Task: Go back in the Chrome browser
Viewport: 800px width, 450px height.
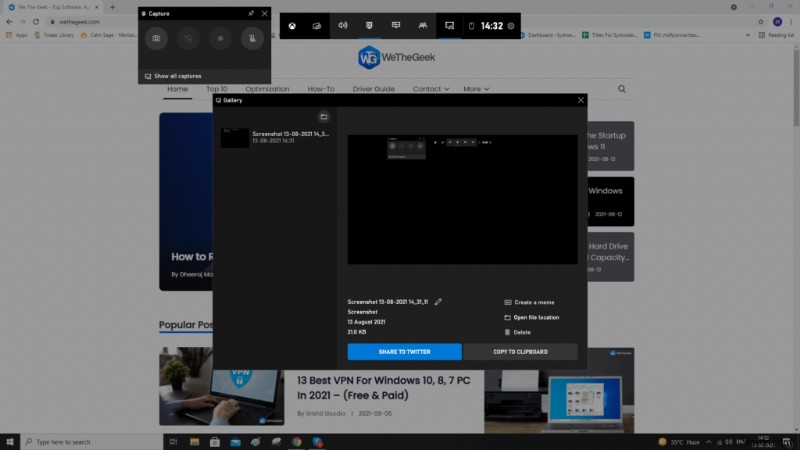Action: pos(9,22)
